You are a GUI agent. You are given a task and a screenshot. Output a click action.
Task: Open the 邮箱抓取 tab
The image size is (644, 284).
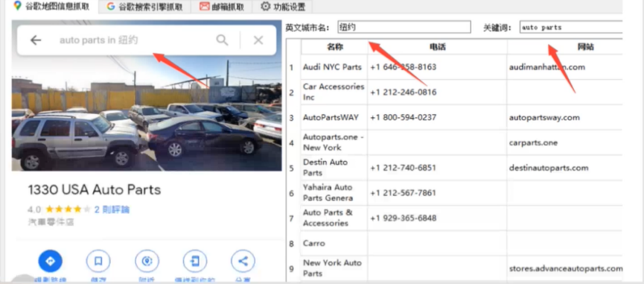[x=222, y=7]
